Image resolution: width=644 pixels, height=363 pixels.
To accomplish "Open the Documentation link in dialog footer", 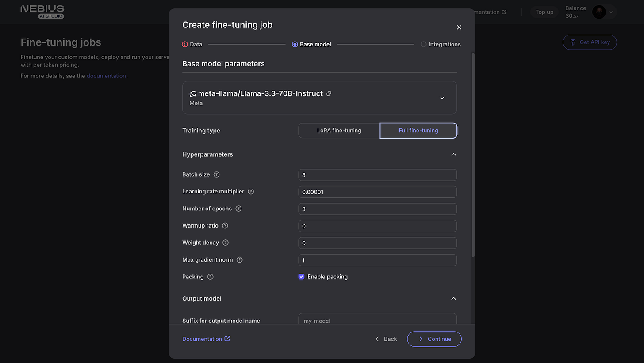I will 206,339.
